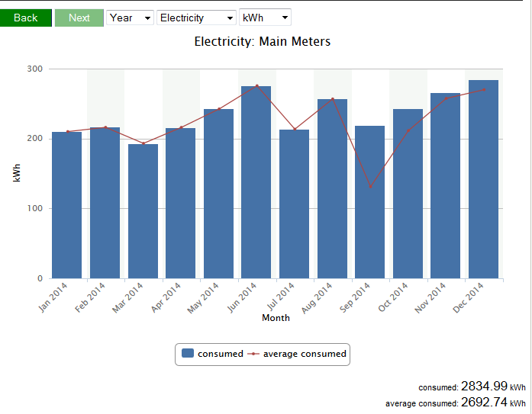Click the Mar 2014 bar
The height and width of the screenshot is (414, 532).
[x=143, y=212]
